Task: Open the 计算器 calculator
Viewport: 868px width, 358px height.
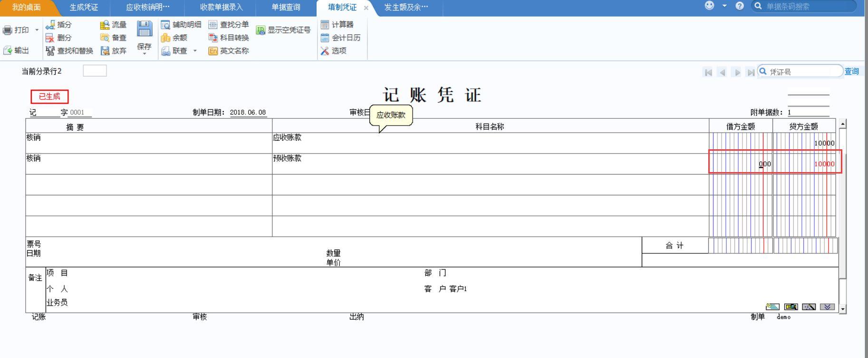Action: [337, 25]
